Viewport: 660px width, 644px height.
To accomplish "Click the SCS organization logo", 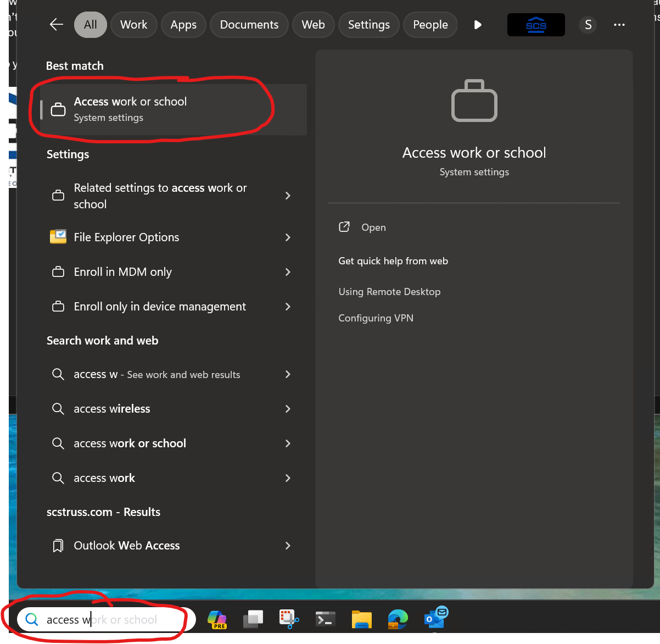I will [x=536, y=25].
